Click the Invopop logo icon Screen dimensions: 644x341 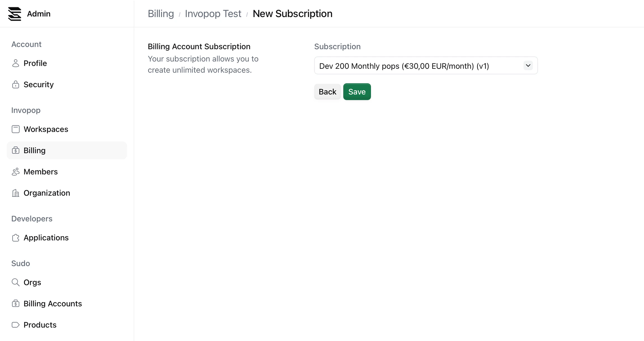pos(15,14)
